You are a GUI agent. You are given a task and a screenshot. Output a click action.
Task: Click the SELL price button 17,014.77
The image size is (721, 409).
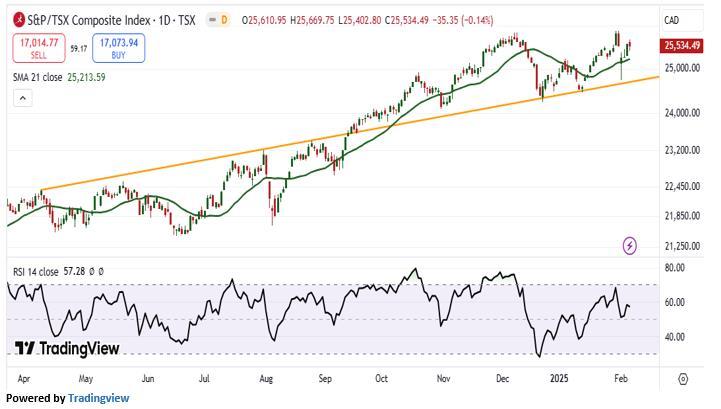39,48
